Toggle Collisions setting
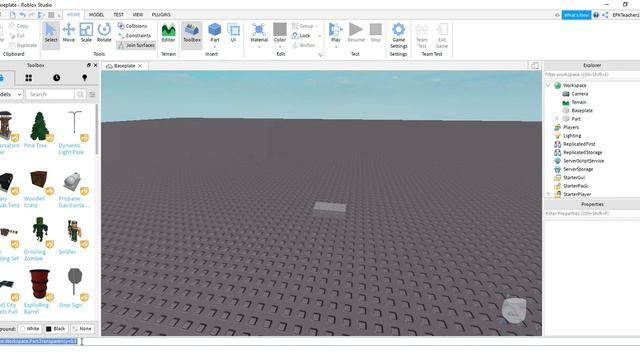Screen dimensions: 640x360 coord(132,26)
